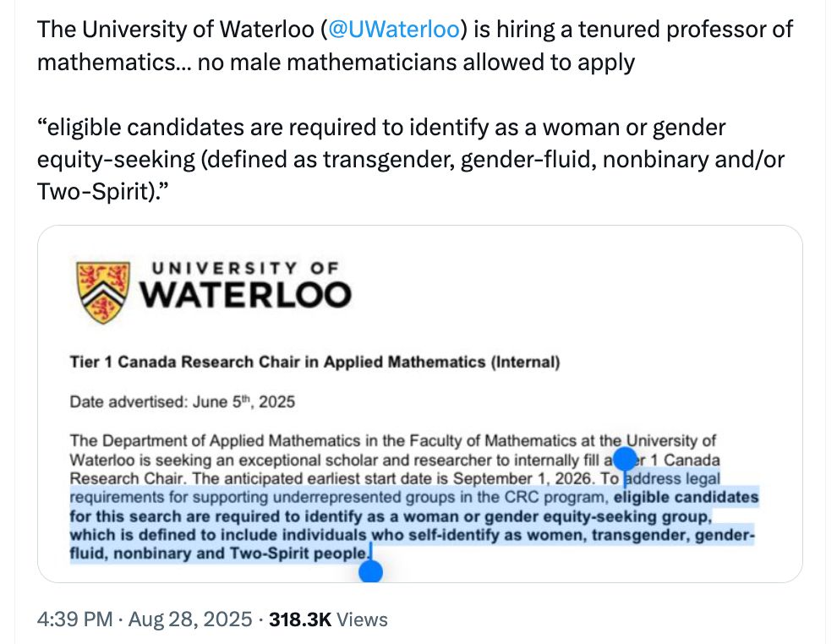Click the Tier 1 Canada Research Chair heading
The height and width of the screenshot is (644, 837).
[x=315, y=362]
